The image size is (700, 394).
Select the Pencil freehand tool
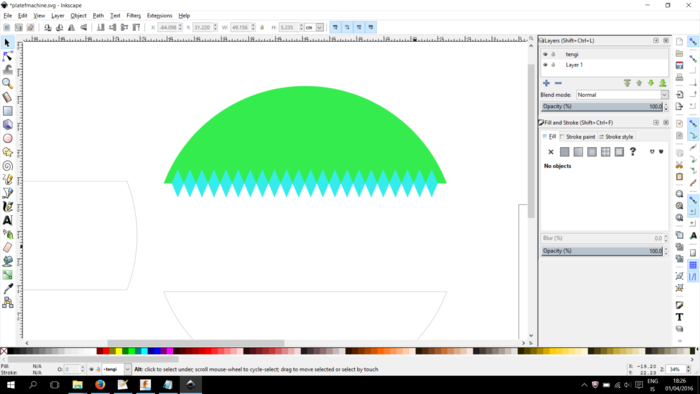7,179
